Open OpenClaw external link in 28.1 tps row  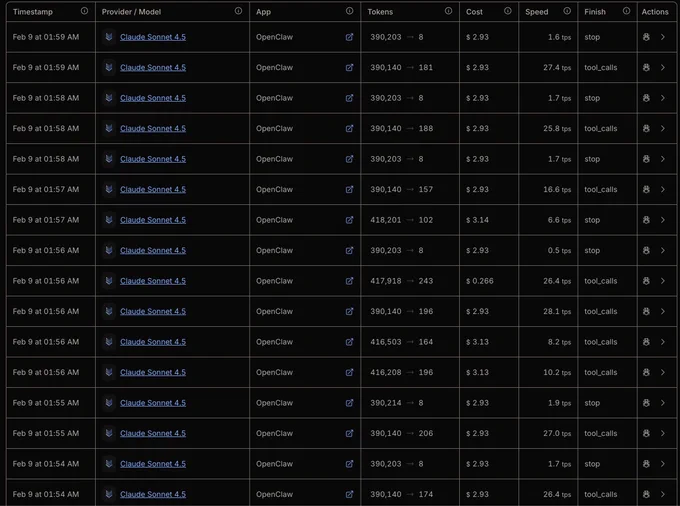pos(349,311)
